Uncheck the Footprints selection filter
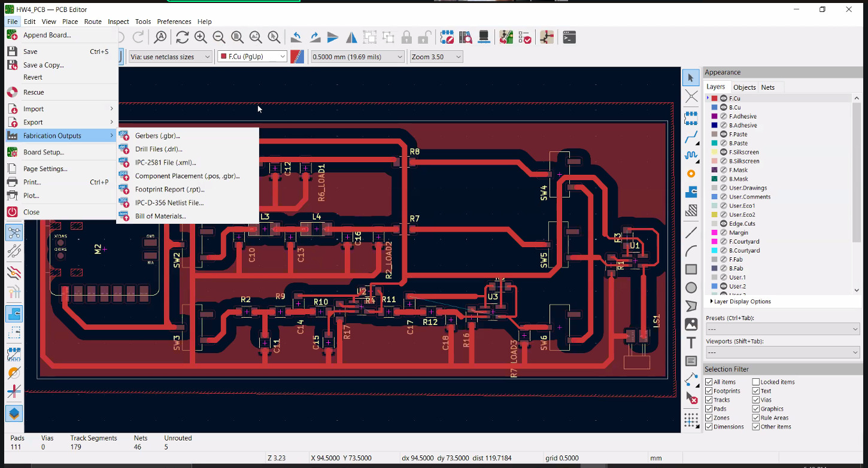 tap(709, 391)
